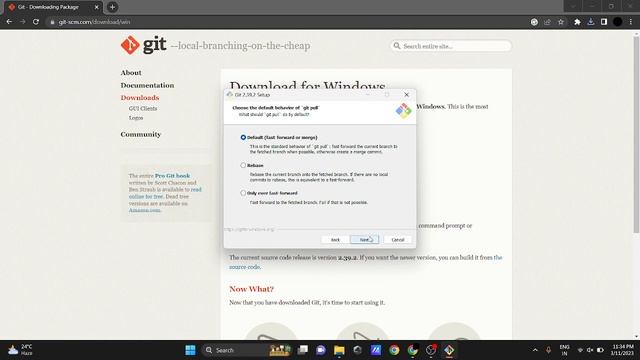The width and height of the screenshot is (640, 360).
Task: Bookmark this page with star icon
Action: (x=561, y=22)
